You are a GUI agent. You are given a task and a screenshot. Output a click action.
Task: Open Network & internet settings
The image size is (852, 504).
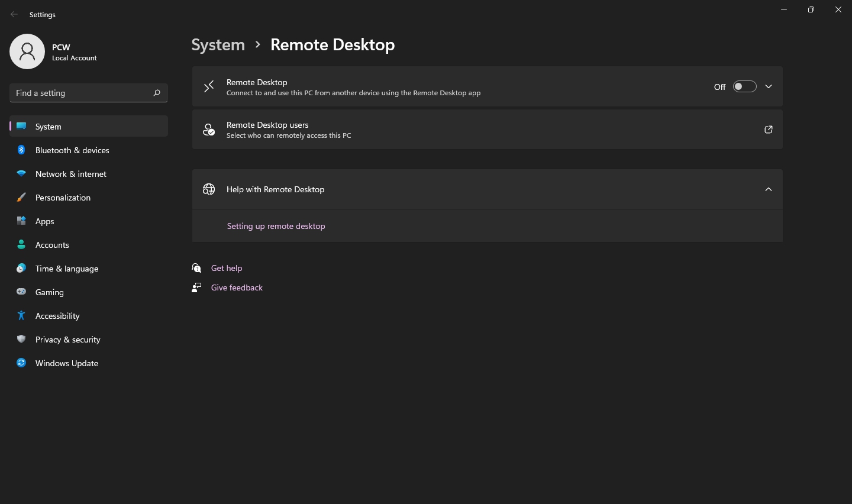click(71, 174)
